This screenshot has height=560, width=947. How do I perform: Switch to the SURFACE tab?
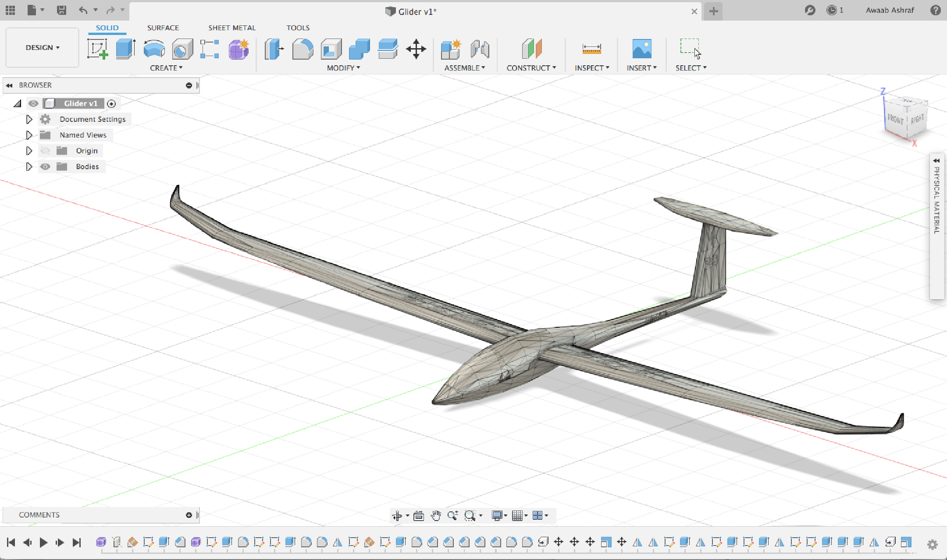point(163,27)
